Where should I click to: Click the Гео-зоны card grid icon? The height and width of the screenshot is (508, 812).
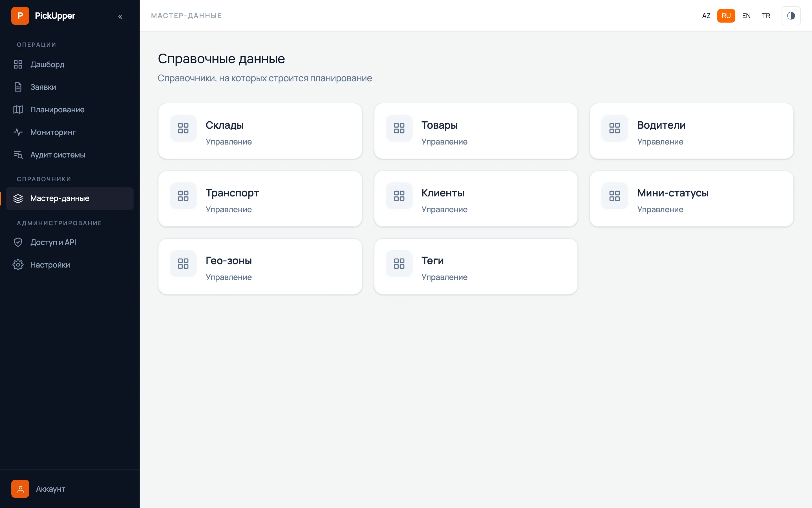(183, 264)
